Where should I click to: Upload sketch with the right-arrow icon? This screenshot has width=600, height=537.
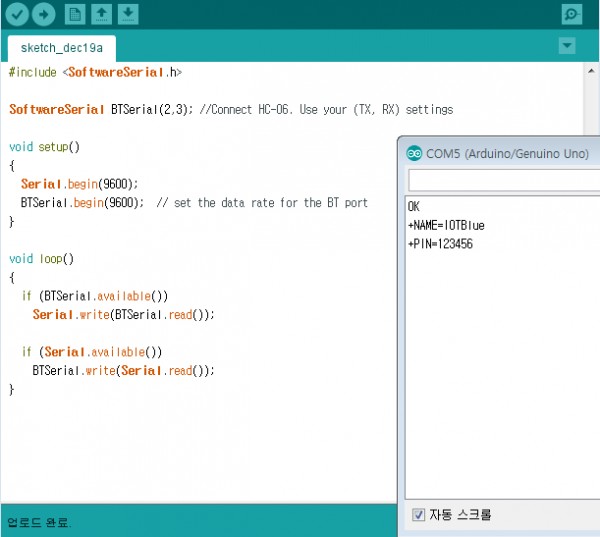[44, 15]
